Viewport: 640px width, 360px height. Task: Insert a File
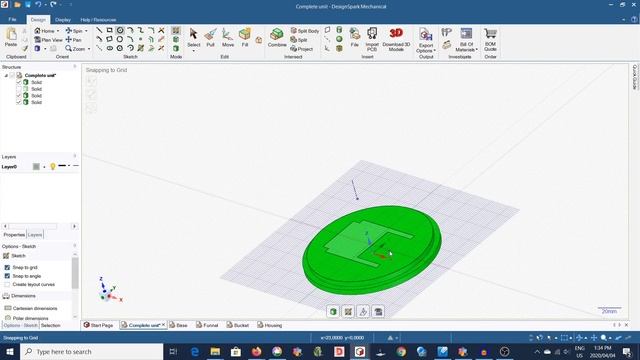click(355, 38)
